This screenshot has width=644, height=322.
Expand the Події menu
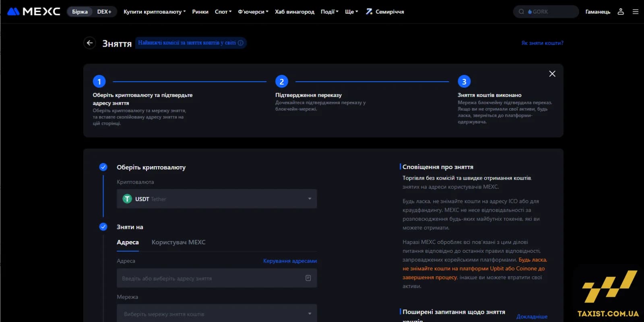click(x=330, y=12)
